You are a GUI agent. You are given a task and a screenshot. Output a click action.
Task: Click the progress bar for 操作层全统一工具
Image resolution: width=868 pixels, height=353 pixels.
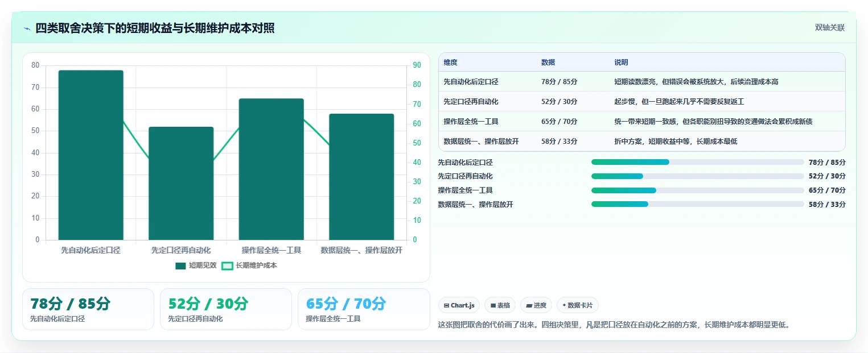pos(697,190)
